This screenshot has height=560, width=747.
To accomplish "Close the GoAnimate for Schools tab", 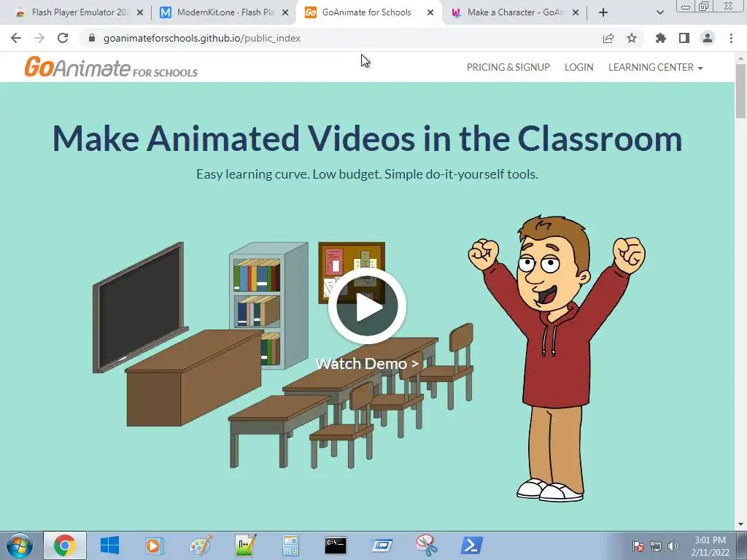I will [430, 13].
